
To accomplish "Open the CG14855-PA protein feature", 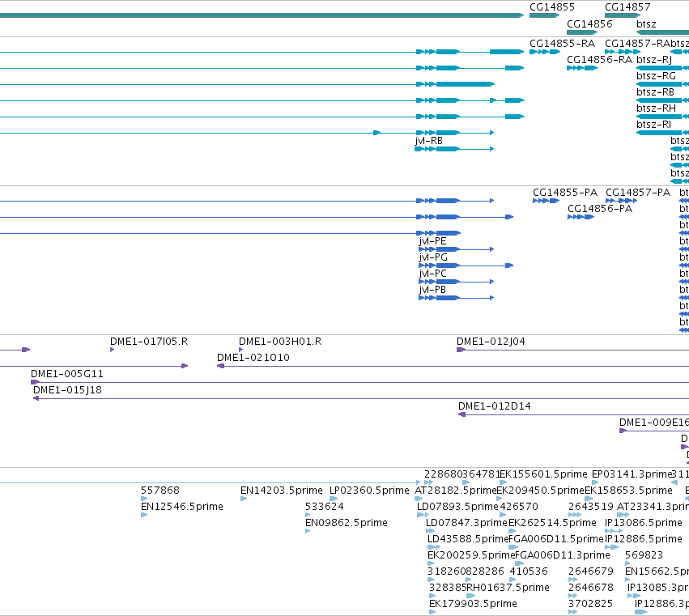I will click(x=546, y=201).
